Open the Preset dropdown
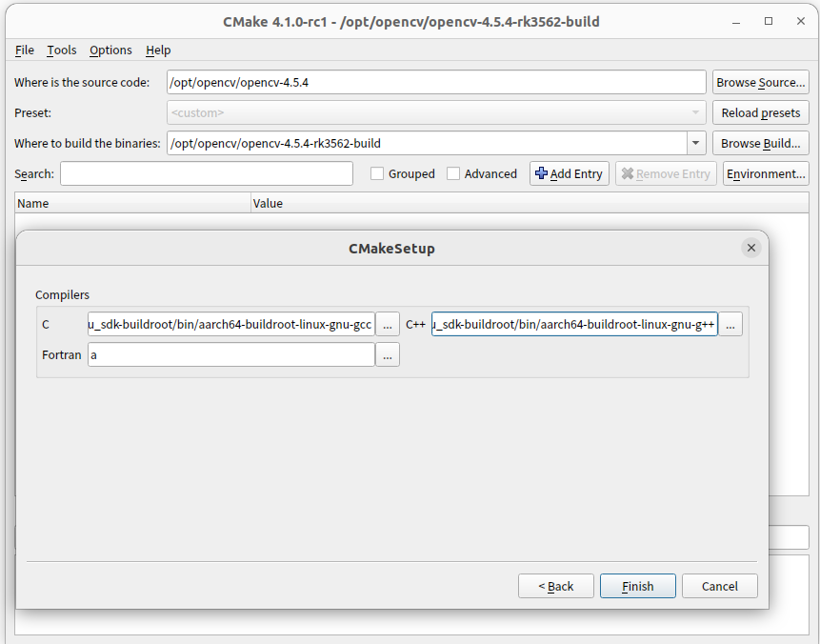Screen dimensions: 820x644 (436, 113)
